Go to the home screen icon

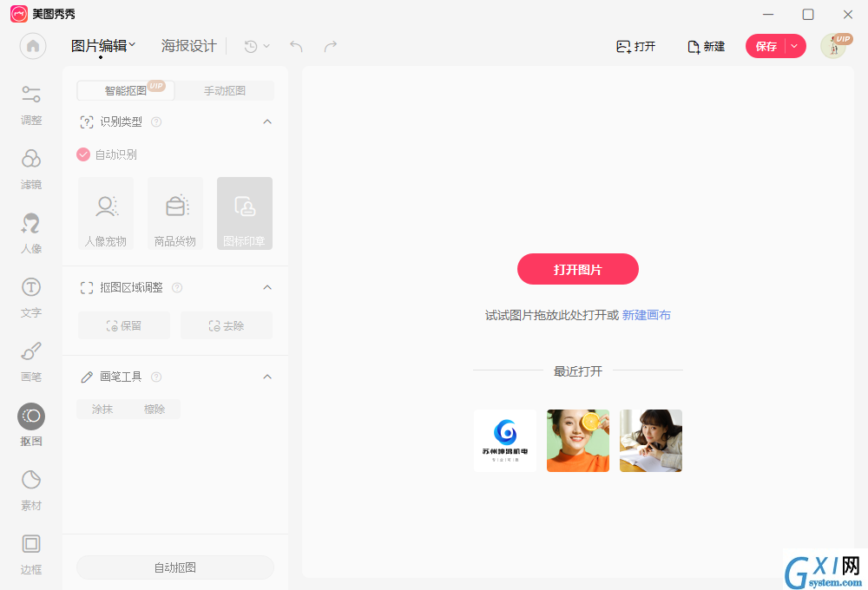(x=33, y=46)
